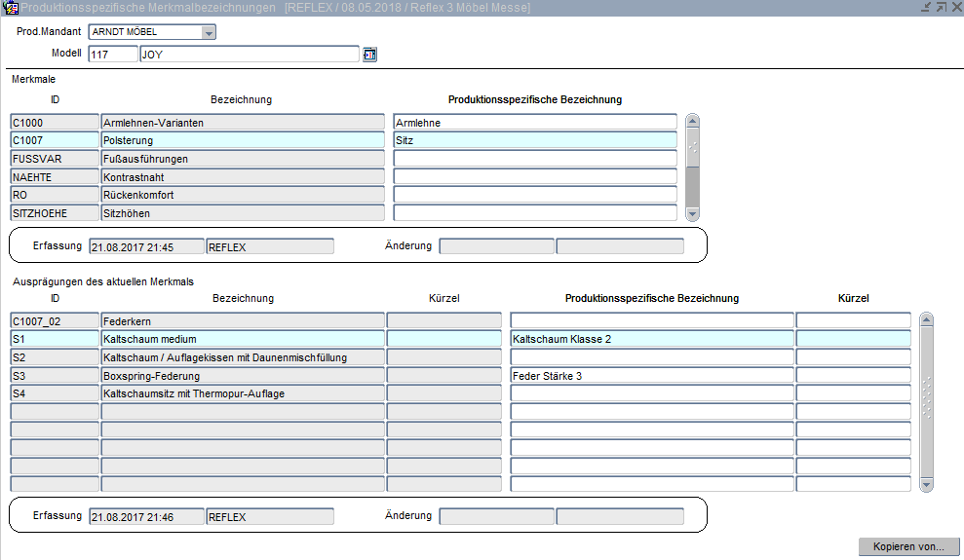The height and width of the screenshot is (560, 964).
Task: Click the restore window icon in title bar
Action: 941,8
